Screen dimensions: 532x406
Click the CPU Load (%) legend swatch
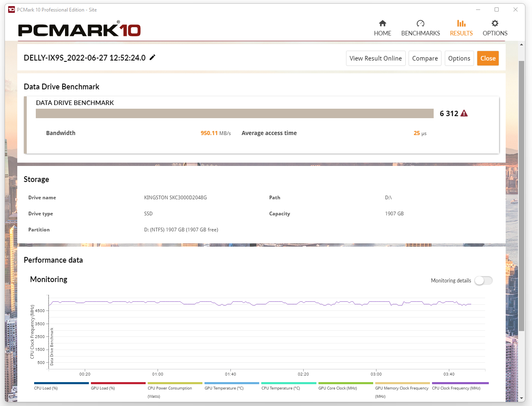tap(61, 383)
